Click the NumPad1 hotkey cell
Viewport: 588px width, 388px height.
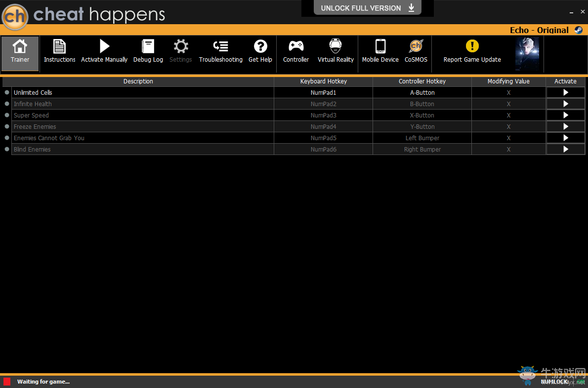tap(324, 92)
